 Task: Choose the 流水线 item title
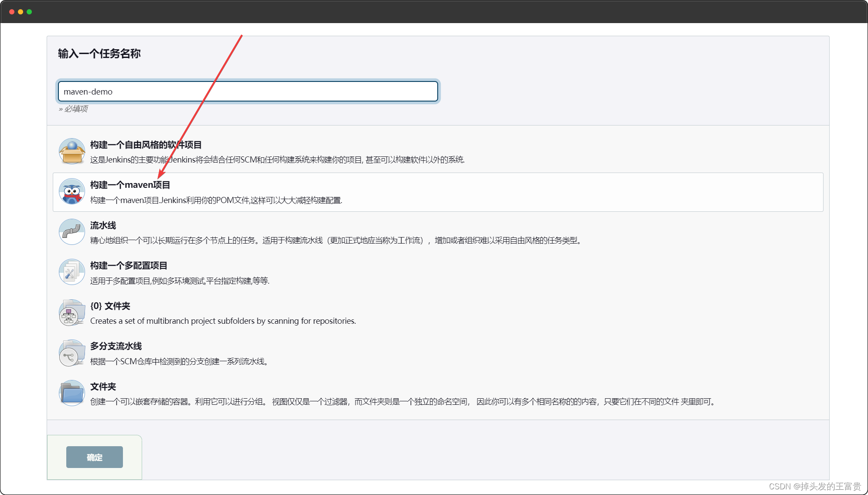[103, 225]
